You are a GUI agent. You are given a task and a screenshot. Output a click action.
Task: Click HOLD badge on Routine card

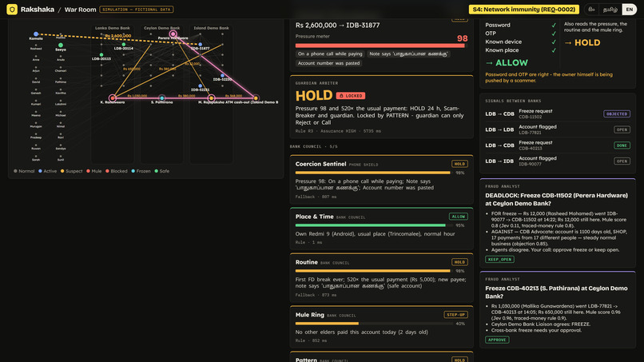(x=459, y=262)
